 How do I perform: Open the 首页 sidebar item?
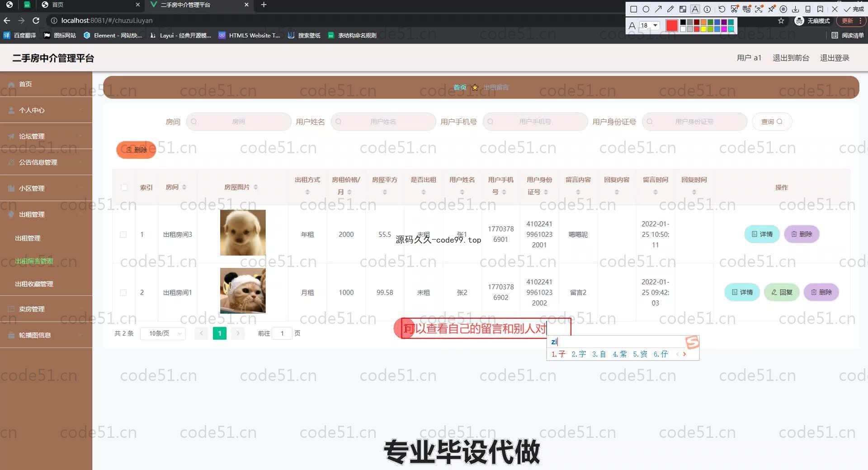(x=46, y=84)
